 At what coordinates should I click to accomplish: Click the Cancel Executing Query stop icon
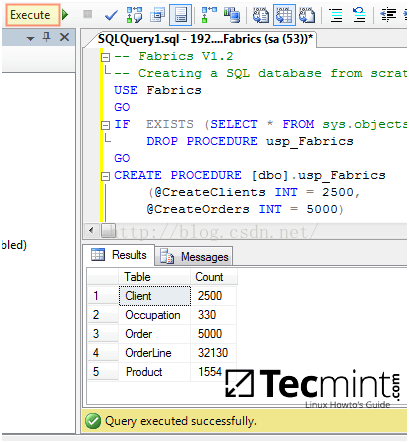coord(88,14)
